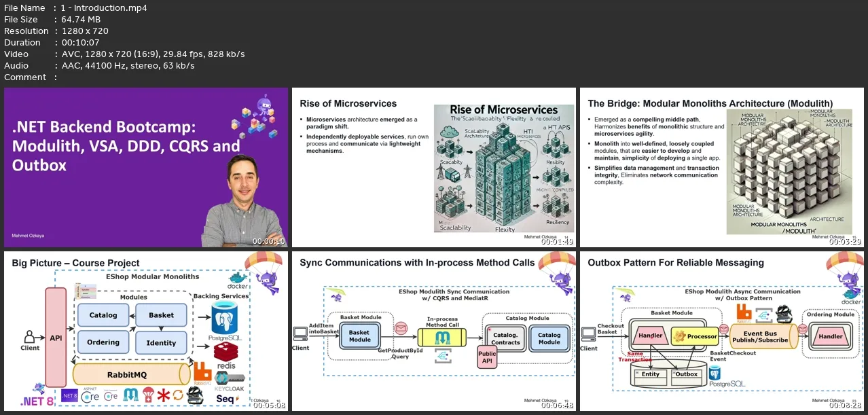This screenshot has height=415, width=868.
Task: Select the Identity module box in Big Picture
Action: [161, 342]
